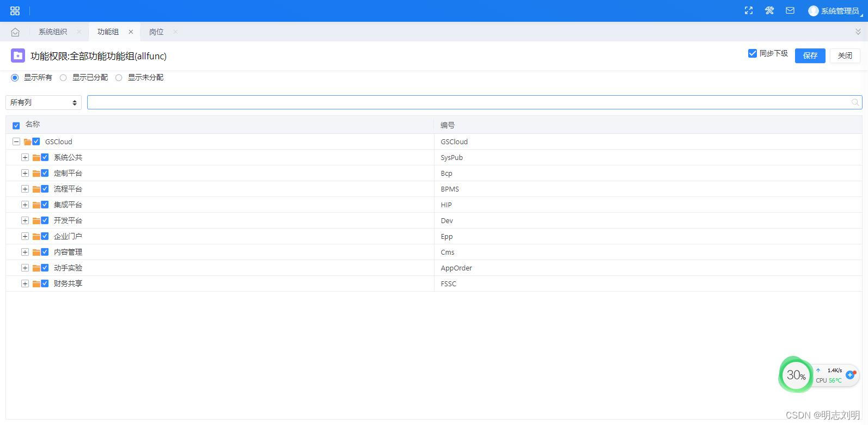
Task: Select the 显示所有 radio button
Action: [15, 78]
